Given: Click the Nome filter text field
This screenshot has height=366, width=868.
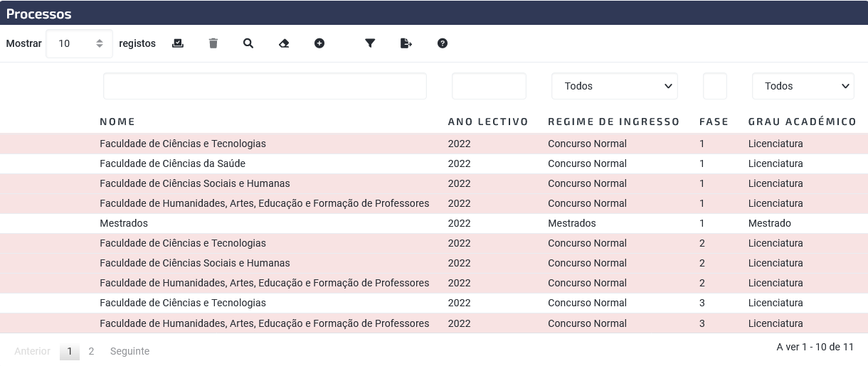Looking at the screenshot, I should tap(265, 86).
